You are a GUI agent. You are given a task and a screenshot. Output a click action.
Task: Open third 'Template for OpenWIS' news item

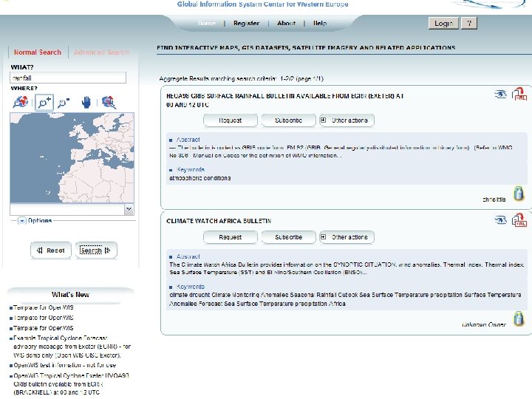(x=43, y=328)
